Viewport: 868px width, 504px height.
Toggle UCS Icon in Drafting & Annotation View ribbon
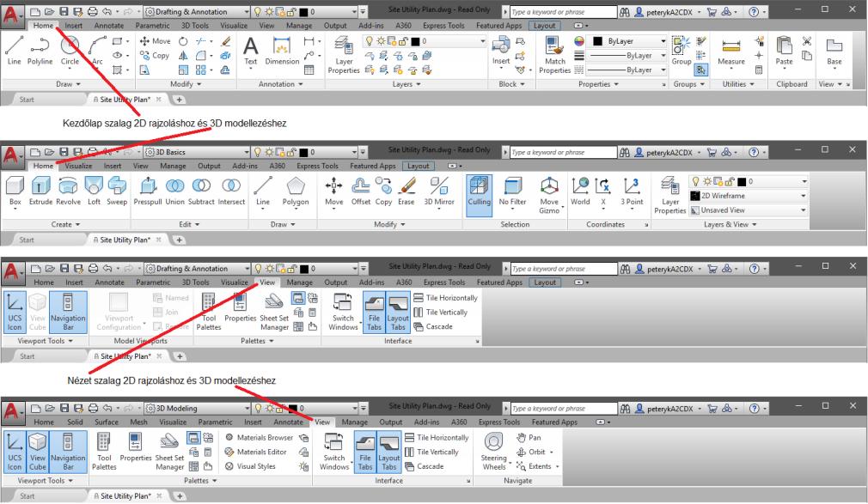click(x=15, y=312)
